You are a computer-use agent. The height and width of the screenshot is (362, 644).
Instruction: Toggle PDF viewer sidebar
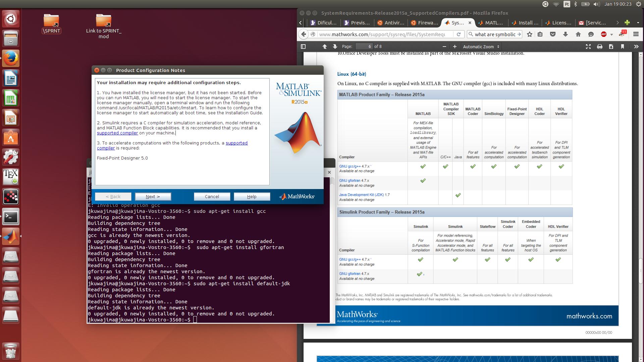[x=303, y=47]
